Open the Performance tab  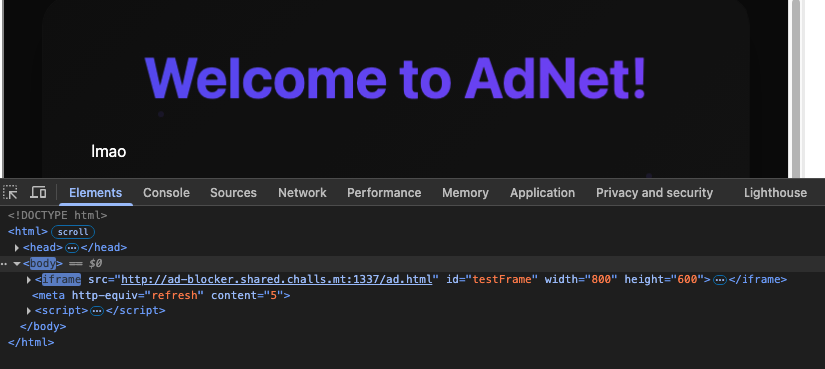click(x=384, y=193)
